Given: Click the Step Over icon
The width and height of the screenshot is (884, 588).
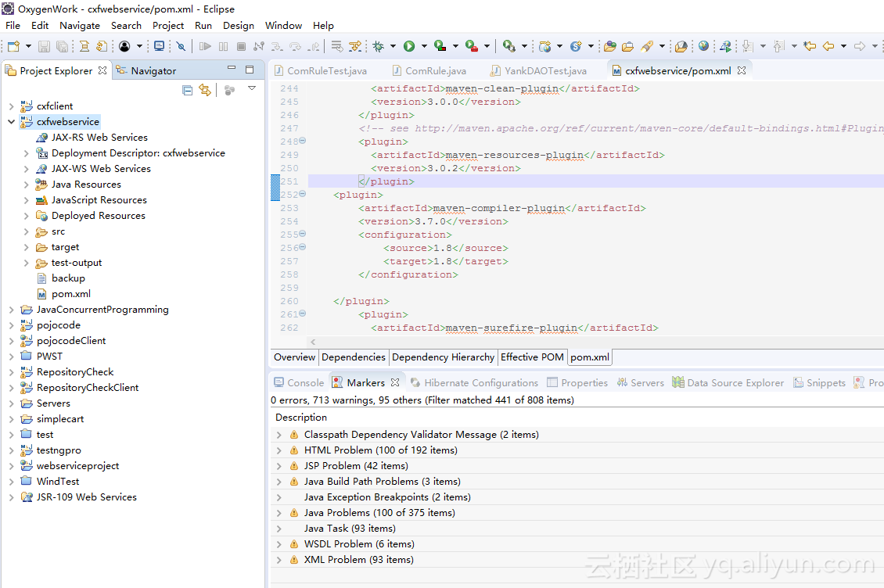Looking at the screenshot, I should tap(295, 46).
